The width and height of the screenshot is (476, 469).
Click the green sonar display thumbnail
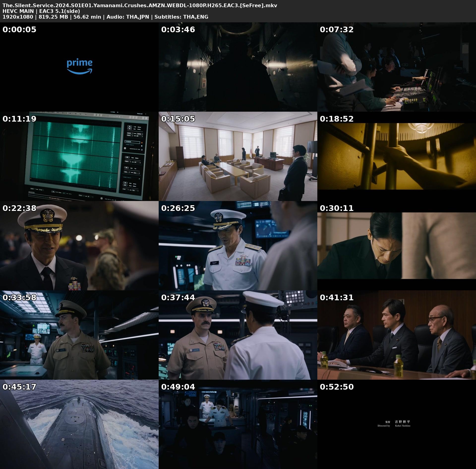tap(79, 156)
